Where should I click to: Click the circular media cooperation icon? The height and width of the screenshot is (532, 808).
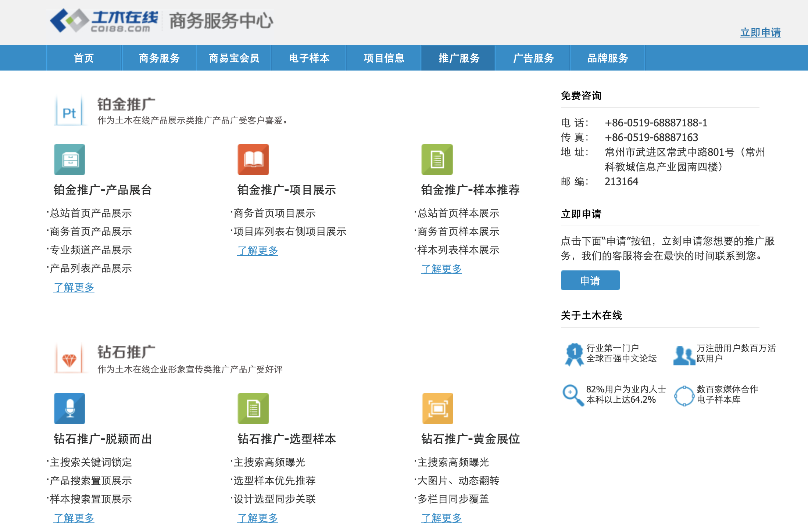point(684,396)
